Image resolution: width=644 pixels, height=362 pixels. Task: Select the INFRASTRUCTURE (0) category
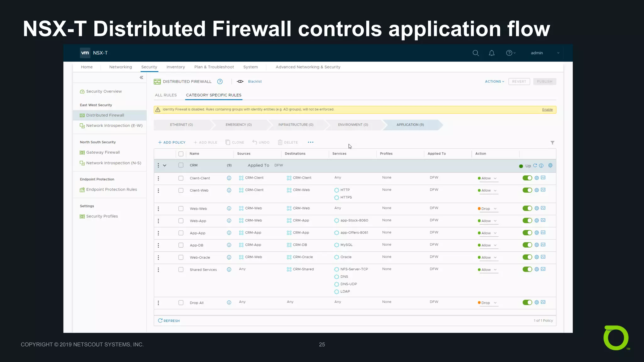(x=296, y=125)
